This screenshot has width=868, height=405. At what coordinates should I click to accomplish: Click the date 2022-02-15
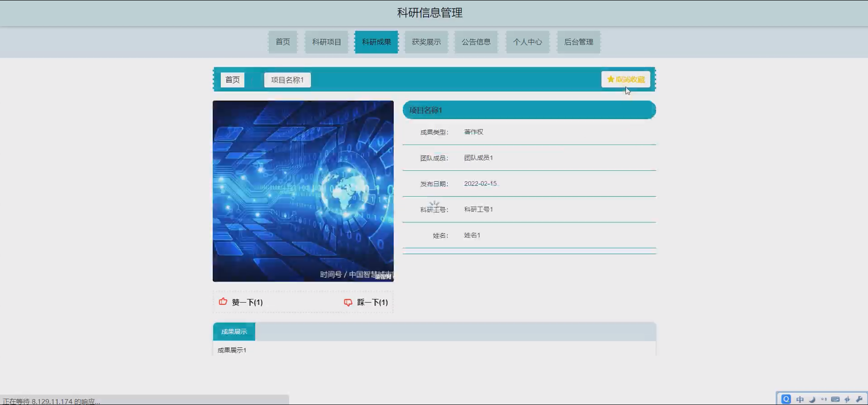coord(480,183)
